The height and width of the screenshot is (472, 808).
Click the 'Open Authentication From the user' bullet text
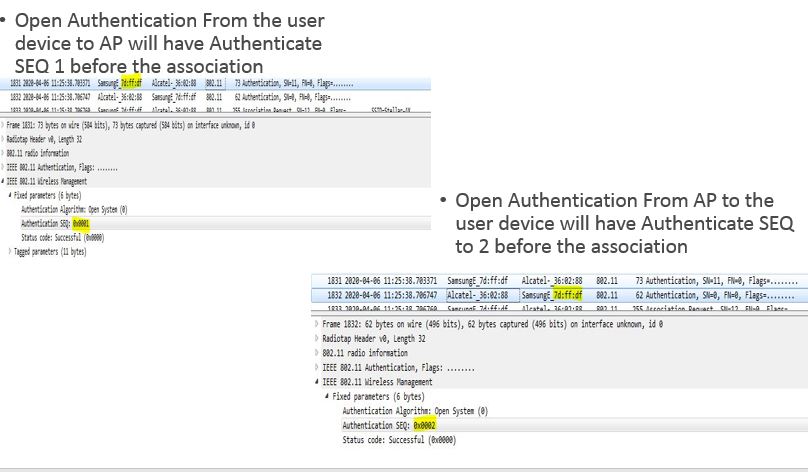coord(170,43)
